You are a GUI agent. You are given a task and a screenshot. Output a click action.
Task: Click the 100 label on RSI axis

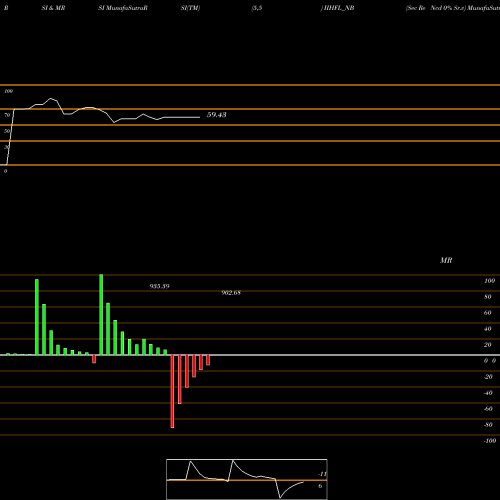pos(8,91)
